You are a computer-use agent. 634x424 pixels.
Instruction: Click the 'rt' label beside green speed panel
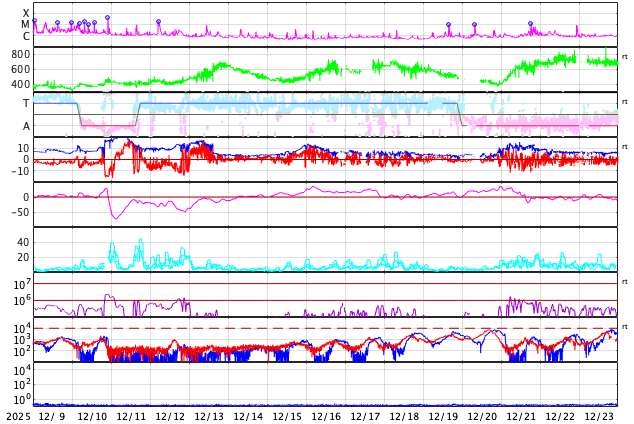click(624, 56)
